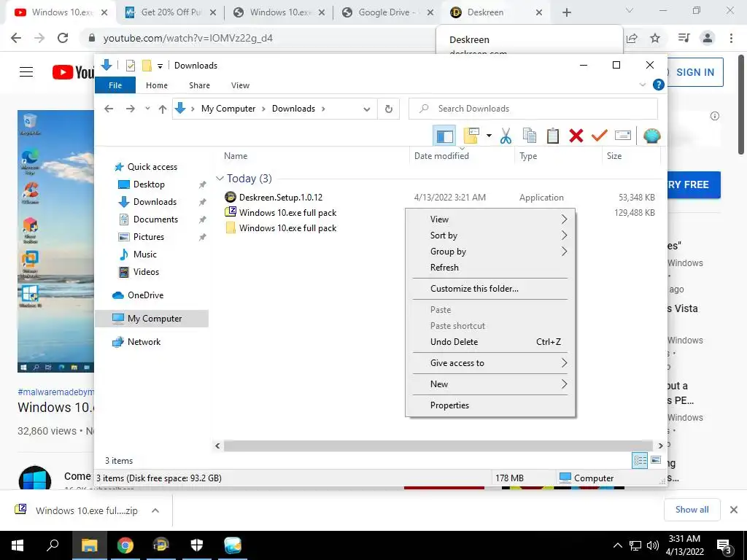
Task: Click the Search Downloads field
Action: click(x=533, y=109)
